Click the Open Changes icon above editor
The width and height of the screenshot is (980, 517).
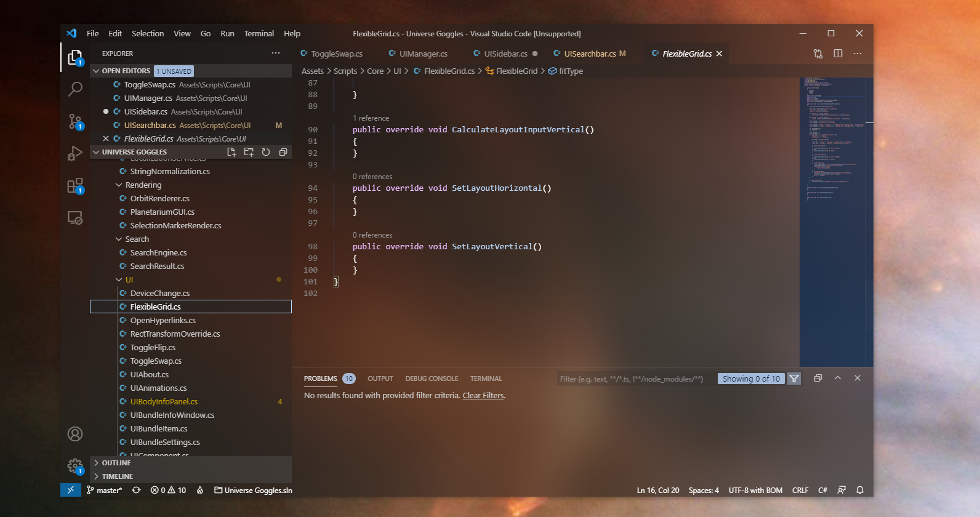click(x=818, y=54)
